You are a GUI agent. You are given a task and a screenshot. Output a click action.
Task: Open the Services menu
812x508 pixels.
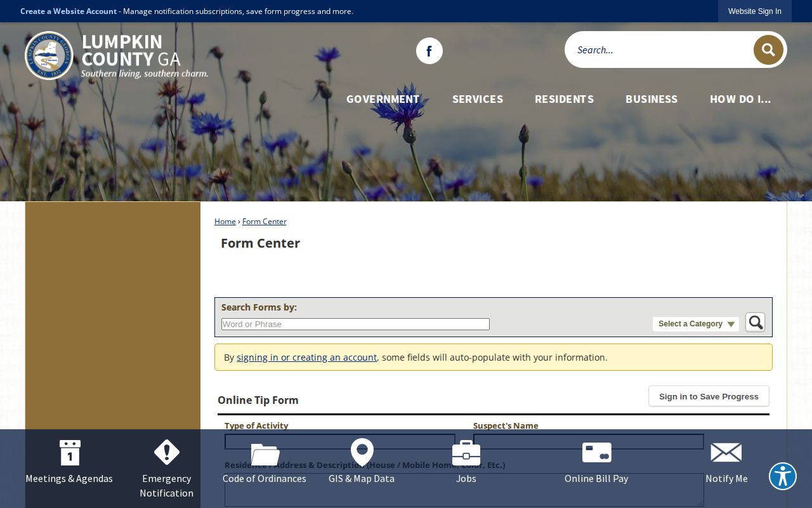coord(478,99)
